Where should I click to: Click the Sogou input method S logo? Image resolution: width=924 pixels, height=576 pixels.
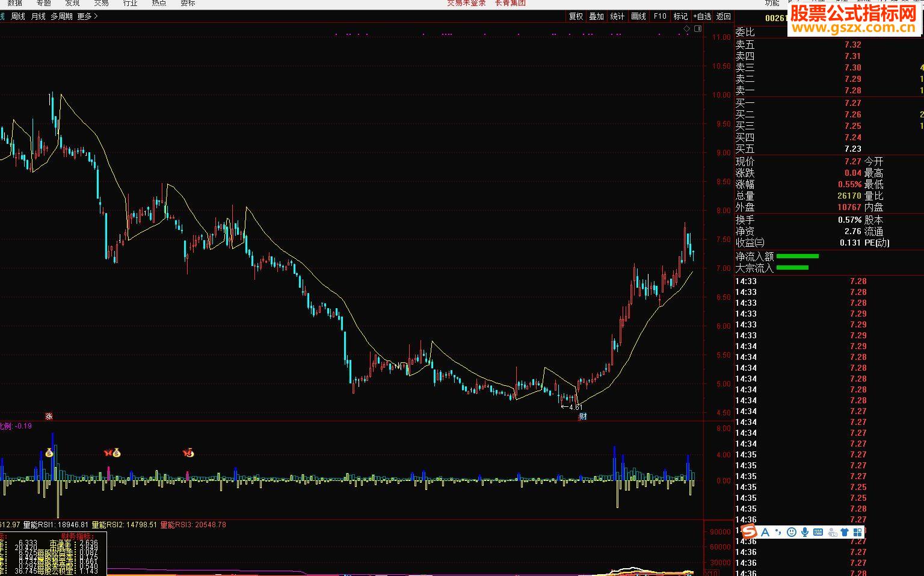[x=749, y=531]
